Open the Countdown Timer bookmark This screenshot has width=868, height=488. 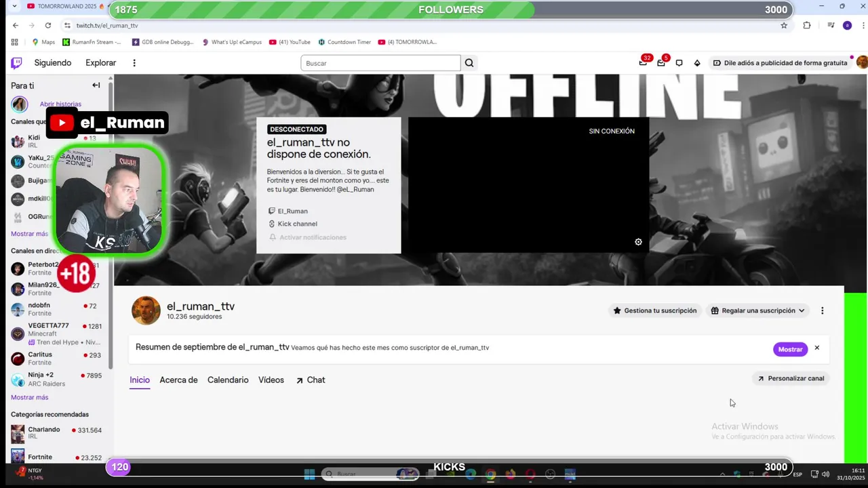click(x=344, y=42)
